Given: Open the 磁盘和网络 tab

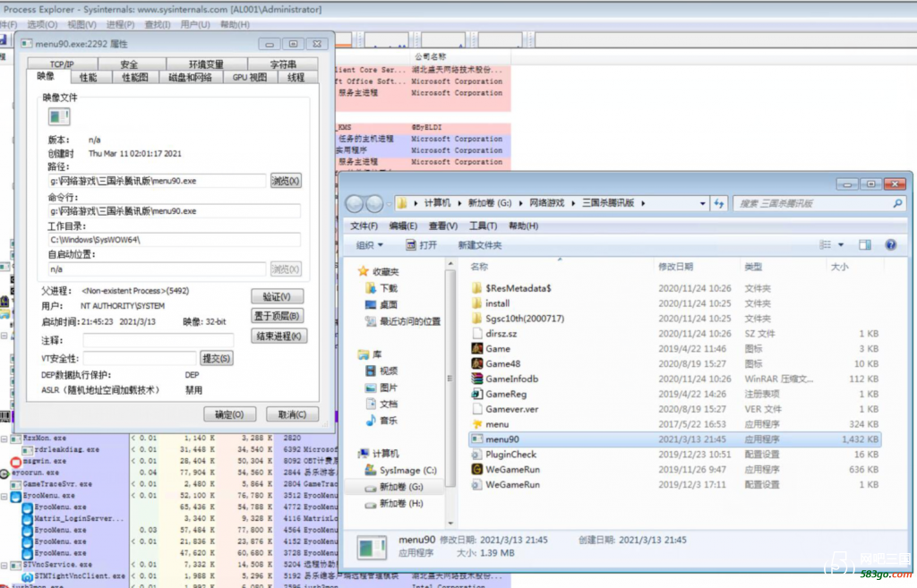Looking at the screenshot, I should (x=190, y=77).
